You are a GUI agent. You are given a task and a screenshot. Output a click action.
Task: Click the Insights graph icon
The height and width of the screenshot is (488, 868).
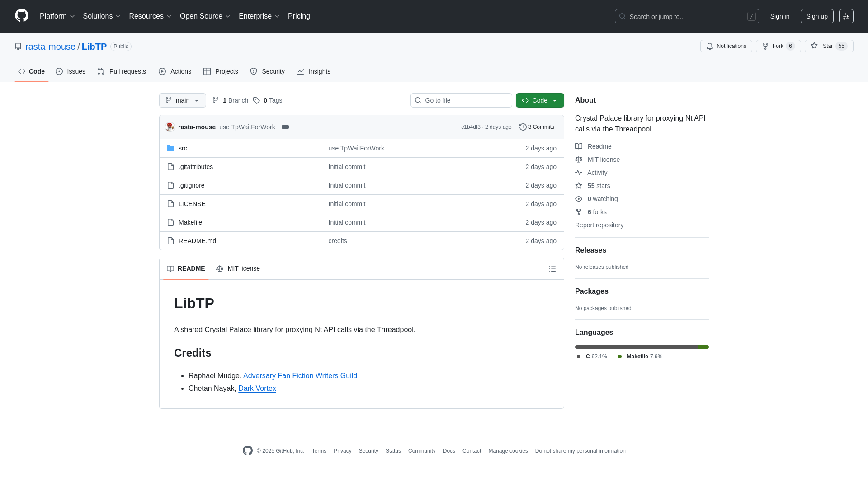coord(301,71)
